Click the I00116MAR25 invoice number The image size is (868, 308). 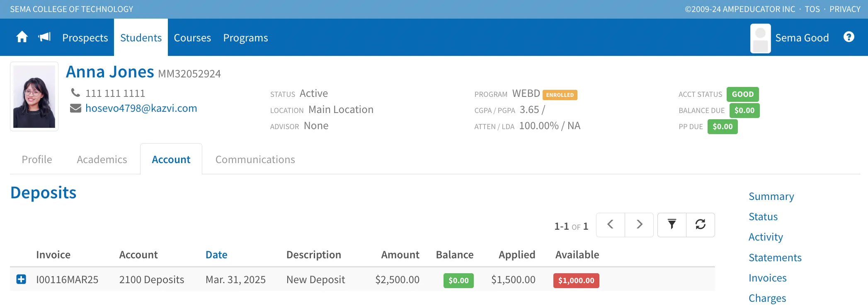[x=67, y=279]
